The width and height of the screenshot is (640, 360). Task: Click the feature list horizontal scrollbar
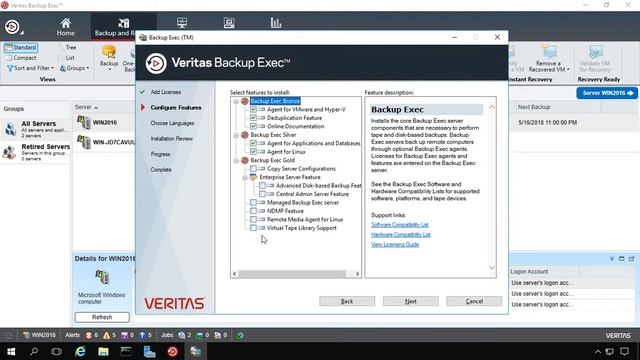pyautogui.click(x=292, y=274)
